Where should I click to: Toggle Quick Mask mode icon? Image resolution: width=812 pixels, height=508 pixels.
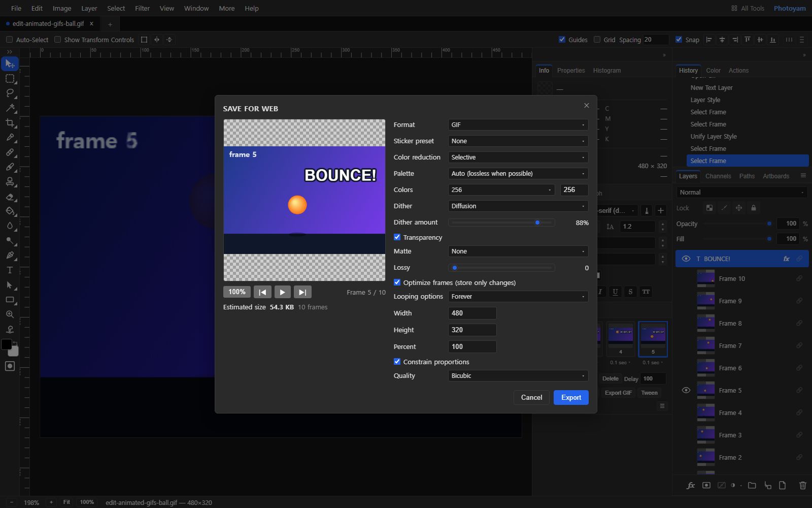point(10,366)
